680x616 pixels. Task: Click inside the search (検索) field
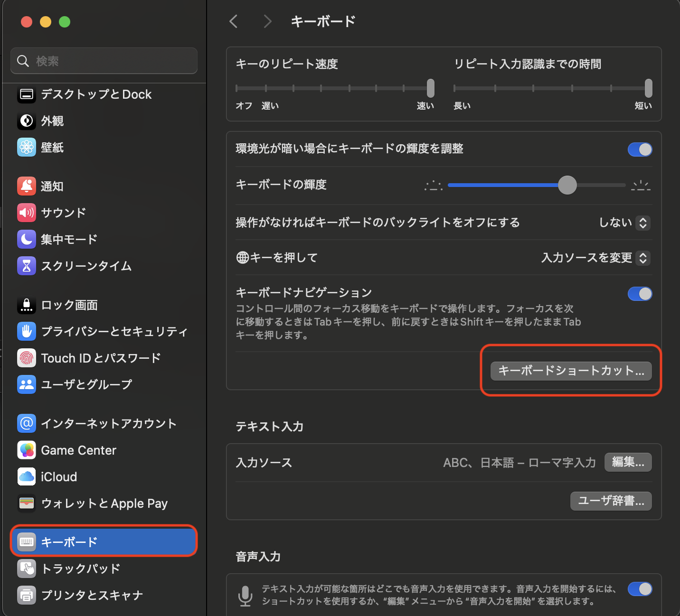click(x=104, y=61)
